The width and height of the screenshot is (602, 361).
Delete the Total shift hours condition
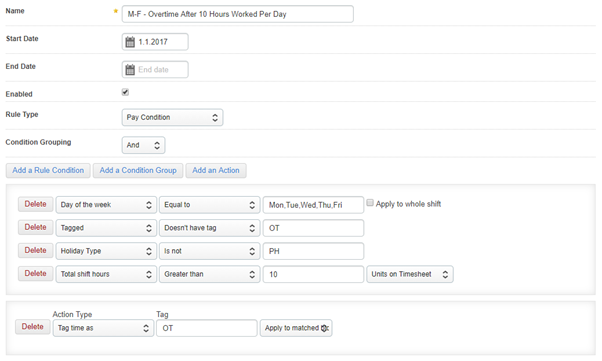click(x=35, y=273)
